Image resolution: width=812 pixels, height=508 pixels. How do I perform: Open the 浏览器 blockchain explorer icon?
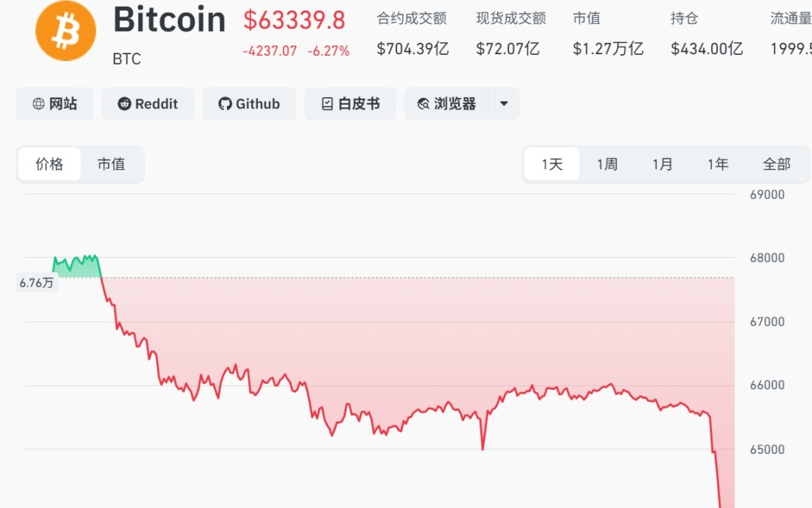423,104
